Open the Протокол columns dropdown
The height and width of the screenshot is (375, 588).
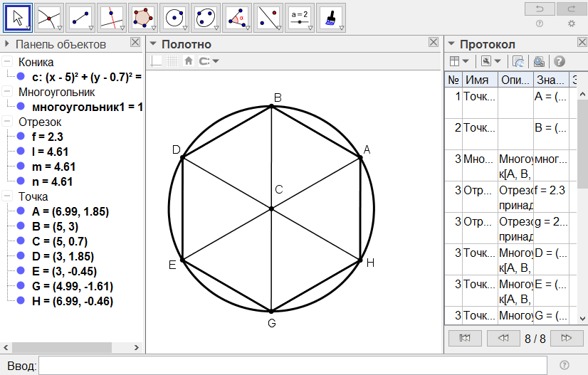click(x=459, y=61)
